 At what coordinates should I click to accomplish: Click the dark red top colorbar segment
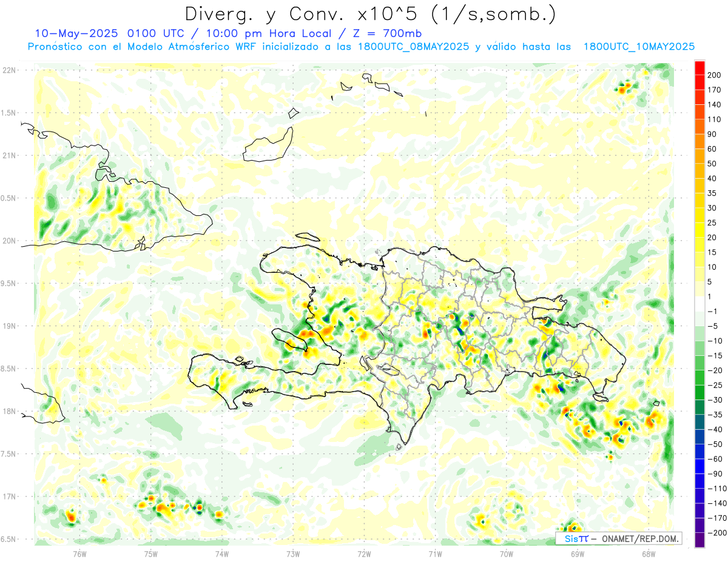[699, 67]
